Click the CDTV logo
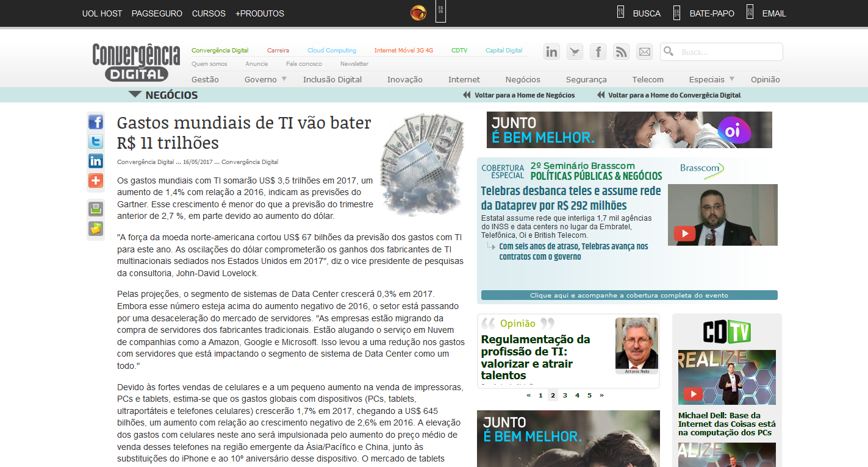 (x=726, y=331)
